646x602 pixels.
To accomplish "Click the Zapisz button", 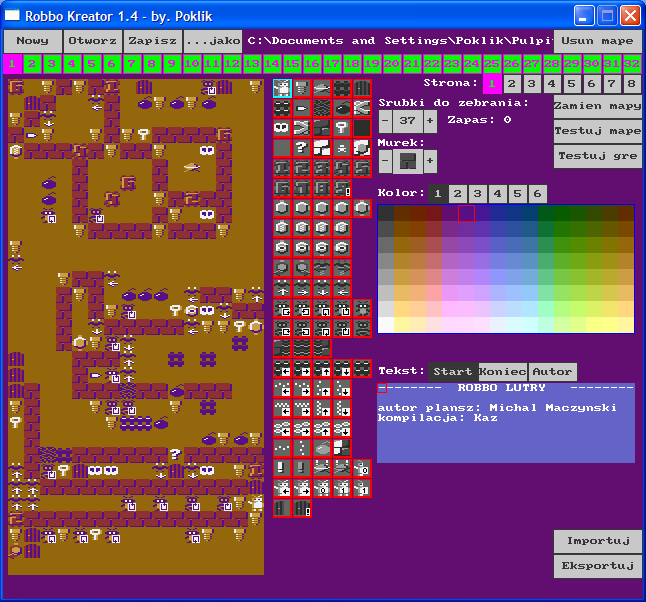I will pos(152,41).
